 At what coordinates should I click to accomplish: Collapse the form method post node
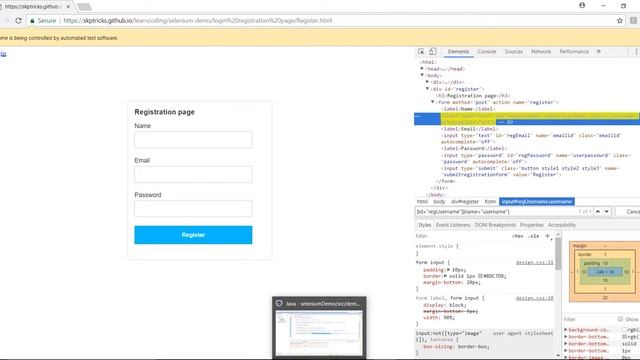point(433,102)
